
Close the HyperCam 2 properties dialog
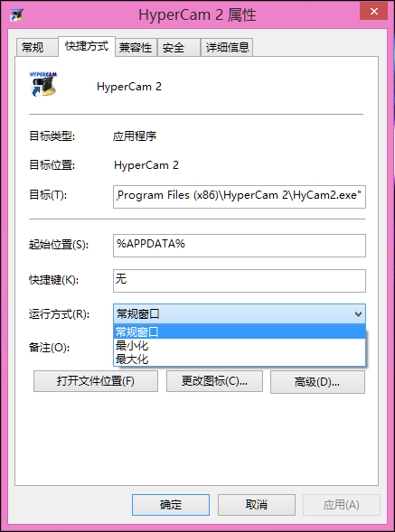click(373, 12)
